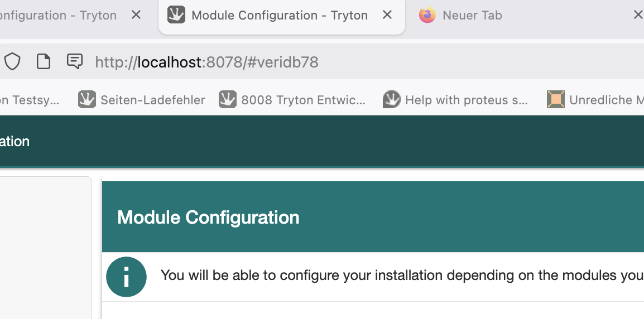Viewport: 644px width, 319px height.
Task: Switch to the leftmost Tryton tab
Action: coord(61,15)
